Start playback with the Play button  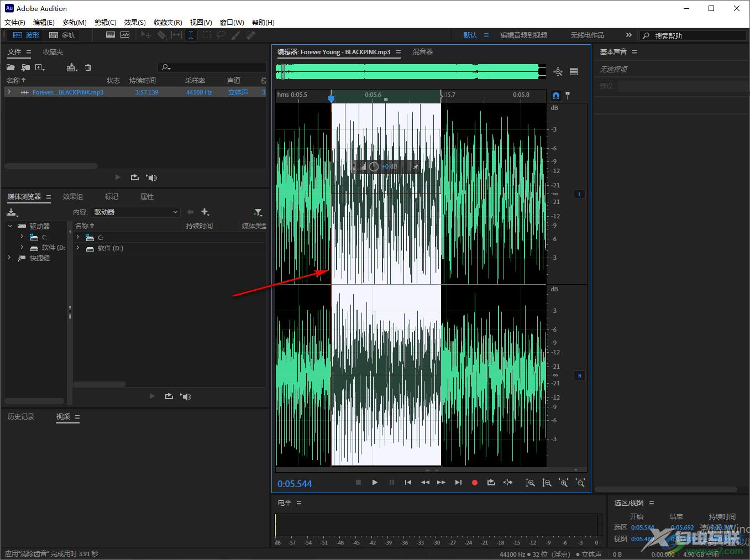[375, 483]
